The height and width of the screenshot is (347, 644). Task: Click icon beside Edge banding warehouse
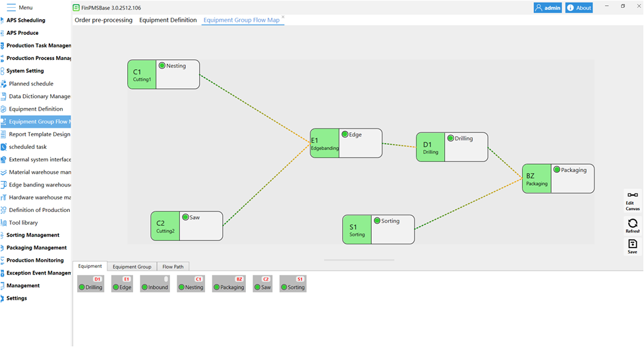point(3,185)
